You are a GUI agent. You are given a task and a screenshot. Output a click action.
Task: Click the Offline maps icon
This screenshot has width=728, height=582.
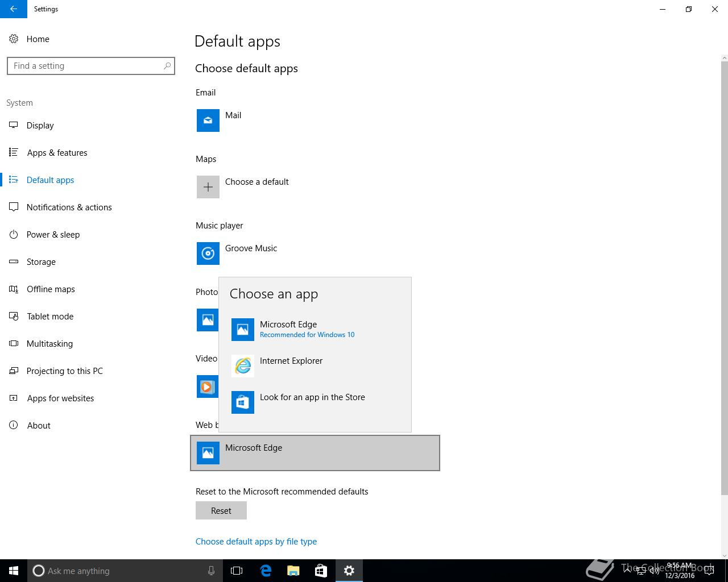point(14,289)
